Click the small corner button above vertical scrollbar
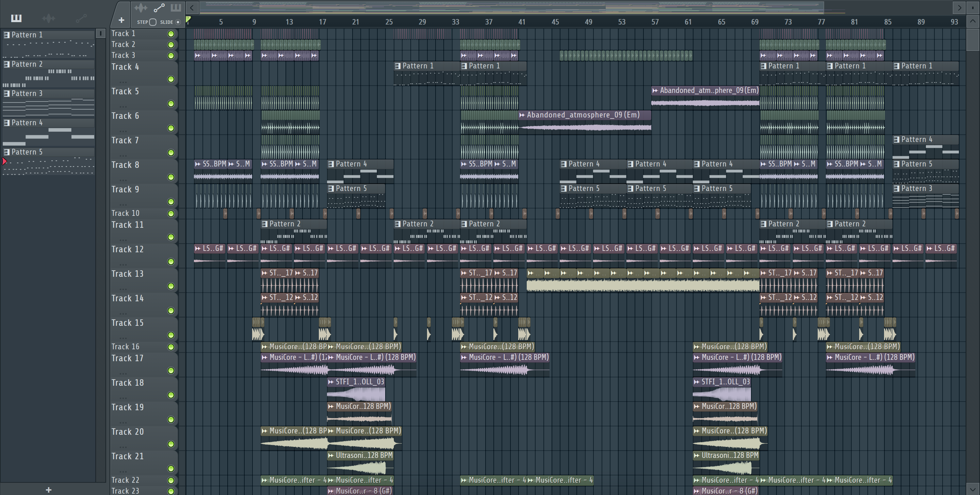The width and height of the screenshot is (980, 495). (973, 7)
